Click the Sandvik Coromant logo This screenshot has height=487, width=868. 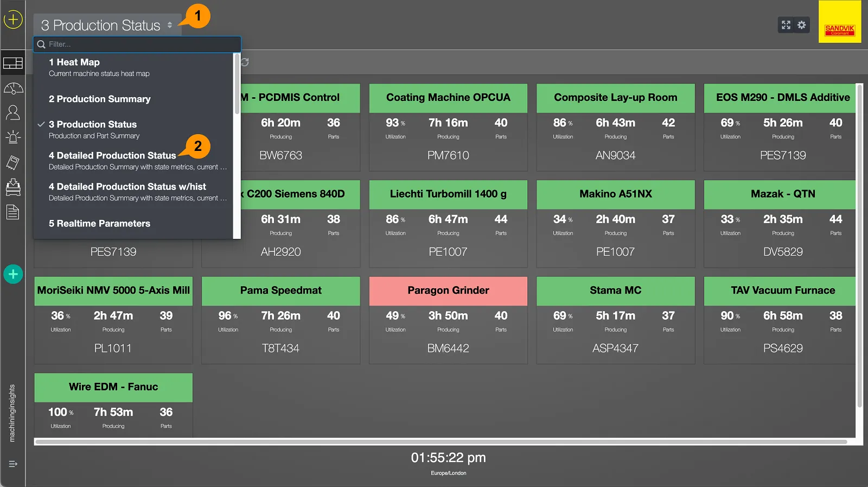[840, 22]
